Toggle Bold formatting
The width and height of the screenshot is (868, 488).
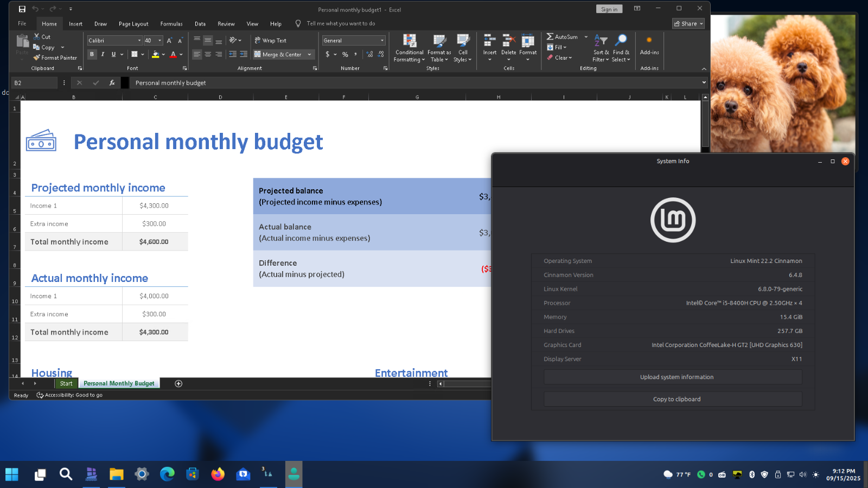[x=92, y=54]
